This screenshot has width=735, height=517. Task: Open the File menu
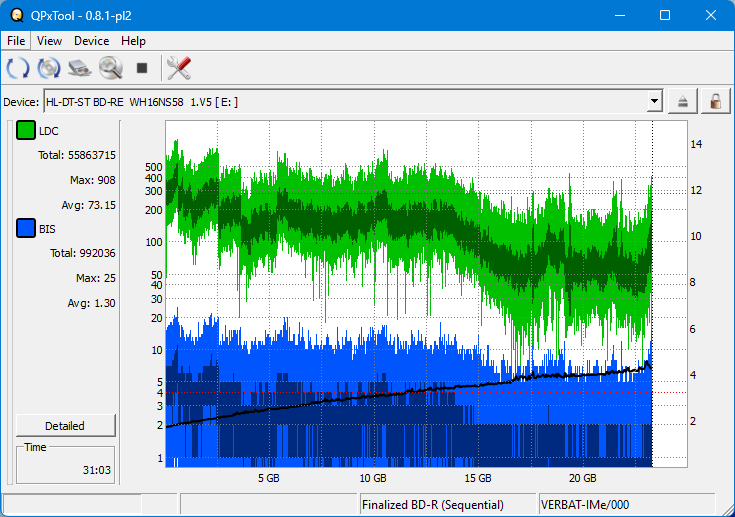pyautogui.click(x=16, y=41)
